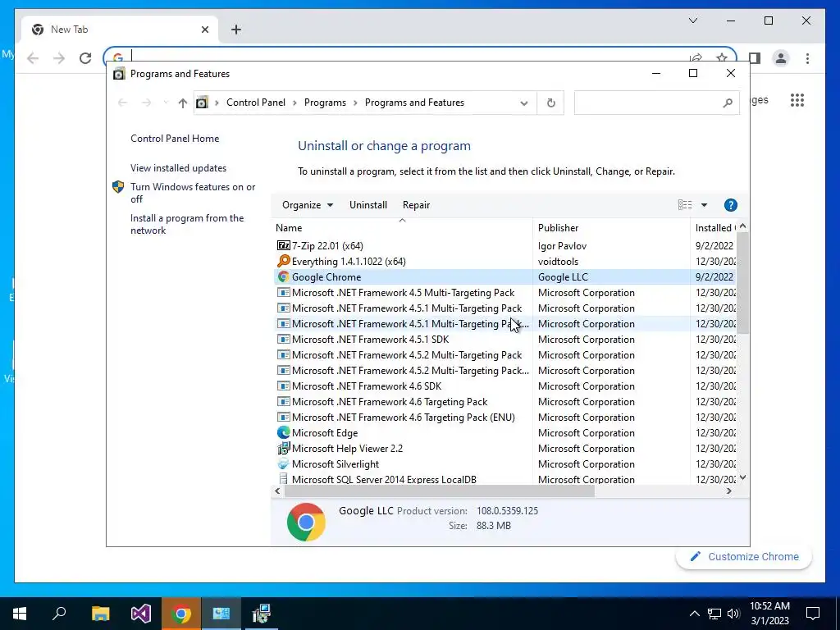Click the Microsoft SQL Server 2014 LocalDB icon
The image size is (840, 630).
(283, 479)
